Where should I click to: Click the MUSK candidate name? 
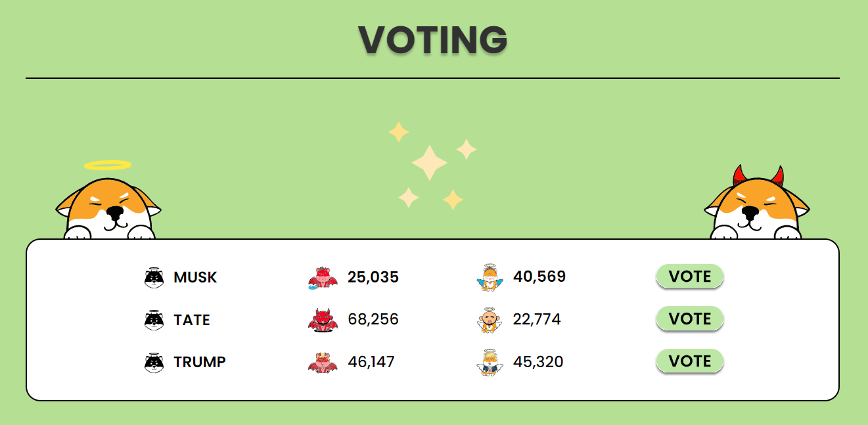[195, 277]
